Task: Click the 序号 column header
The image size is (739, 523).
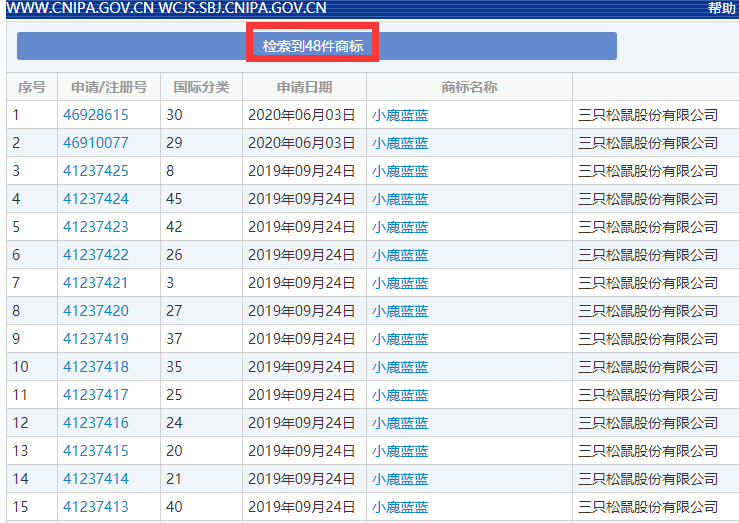Action: (32, 87)
